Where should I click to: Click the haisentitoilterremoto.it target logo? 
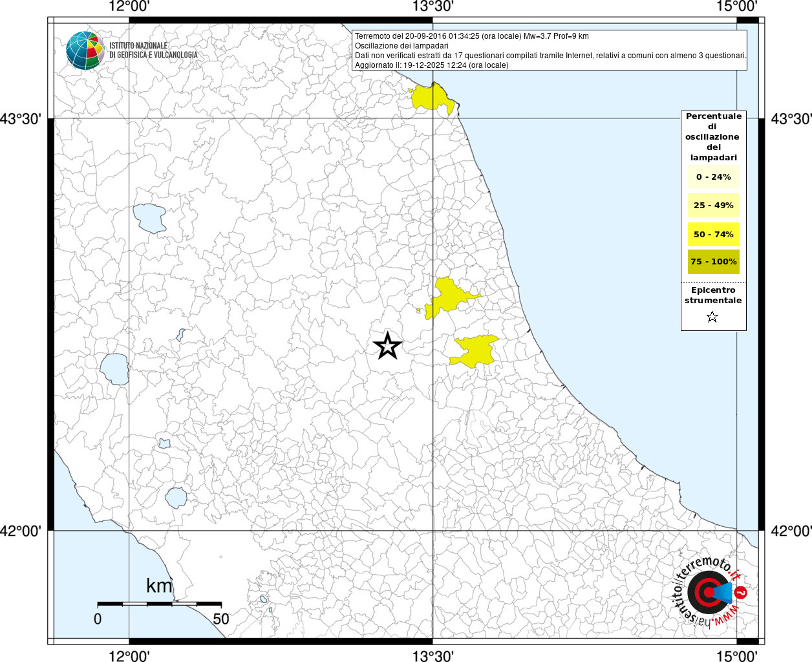point(709,592)
